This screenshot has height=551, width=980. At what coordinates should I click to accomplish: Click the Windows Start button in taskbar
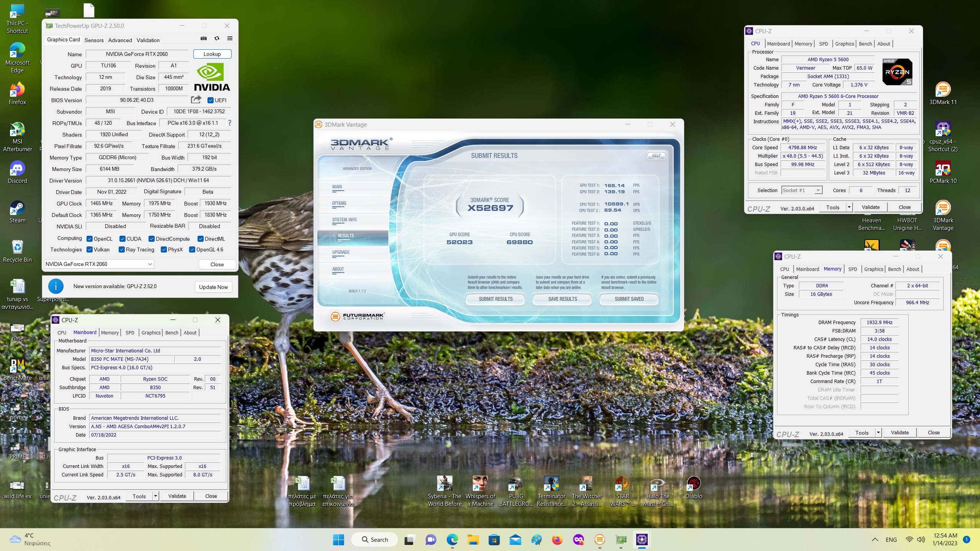(338, 540)
